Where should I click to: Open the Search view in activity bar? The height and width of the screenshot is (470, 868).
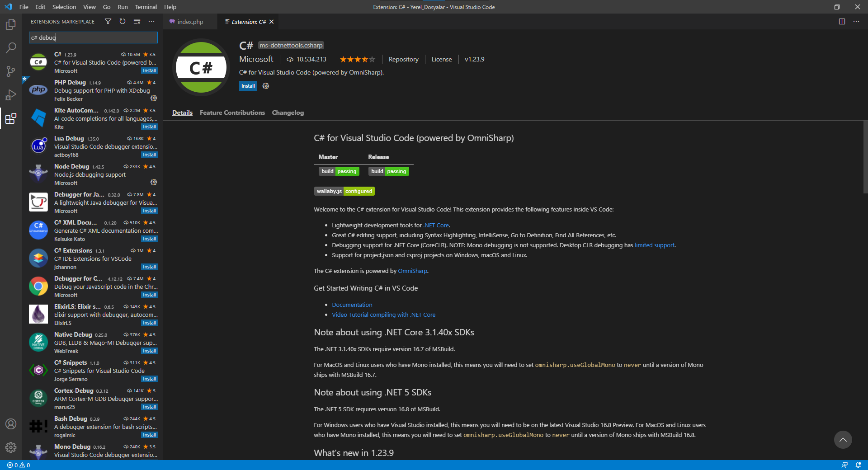coord(11,48)
